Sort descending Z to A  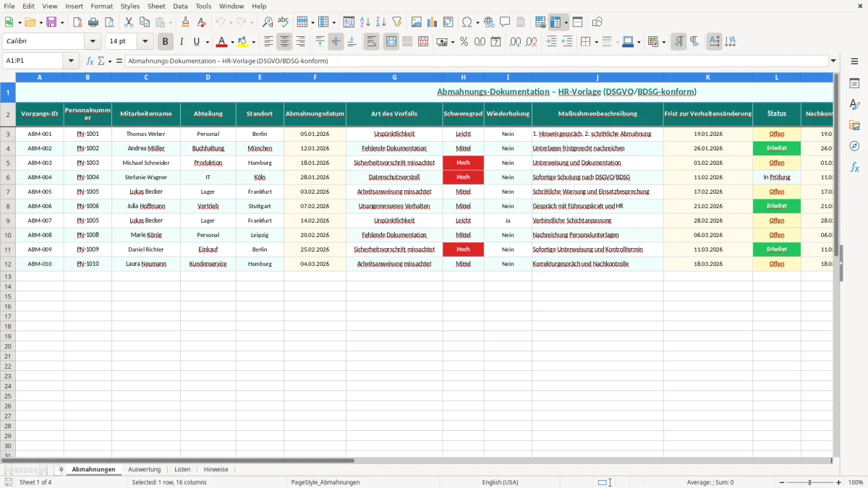pos(380,22)
